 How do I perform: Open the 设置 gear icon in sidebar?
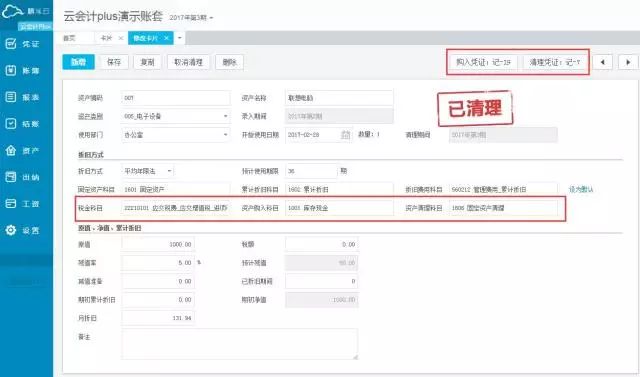11,230
